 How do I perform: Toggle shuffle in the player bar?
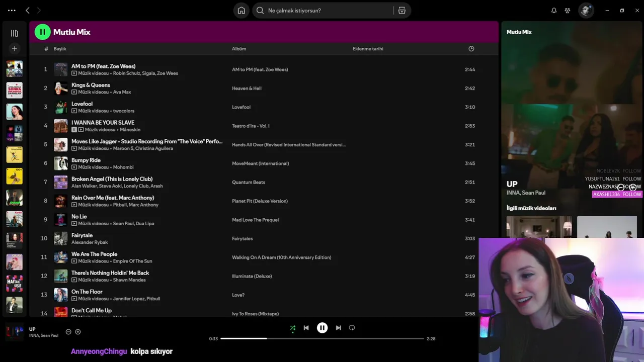292,328
